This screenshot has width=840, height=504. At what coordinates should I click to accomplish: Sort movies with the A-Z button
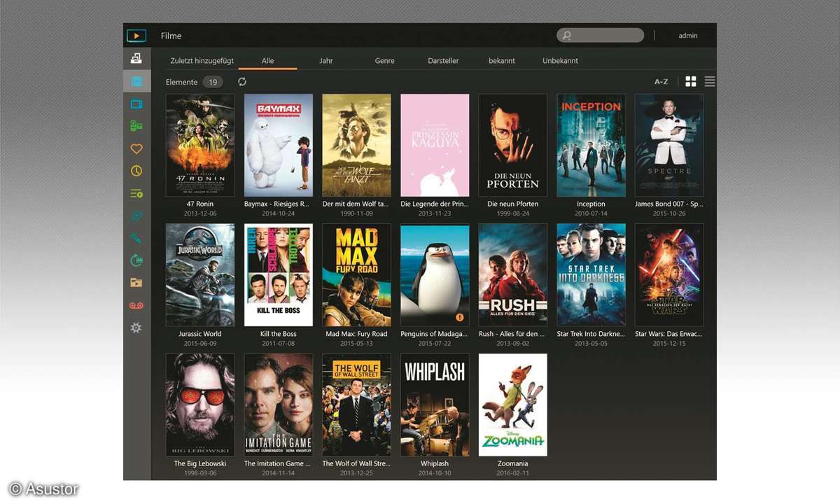661,82
